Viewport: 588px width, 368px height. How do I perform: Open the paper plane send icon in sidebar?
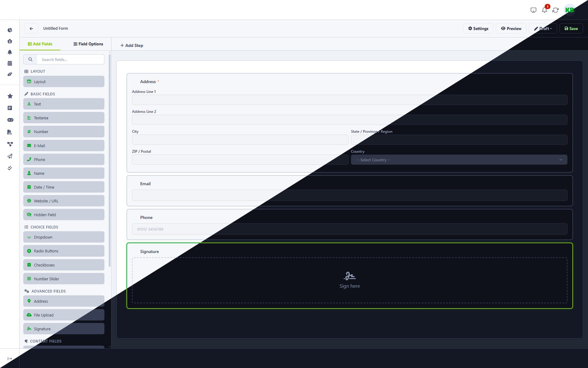pyautogui.click(x=10, y=156)
